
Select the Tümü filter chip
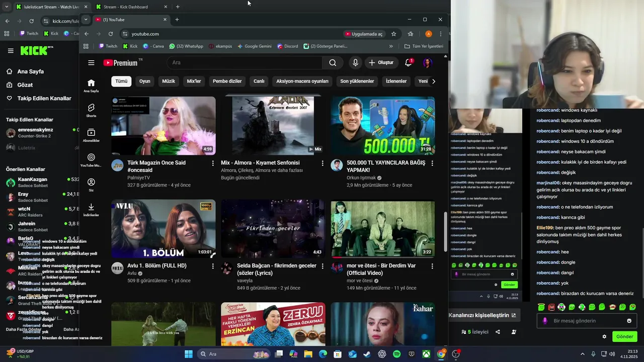pos(121,81)
